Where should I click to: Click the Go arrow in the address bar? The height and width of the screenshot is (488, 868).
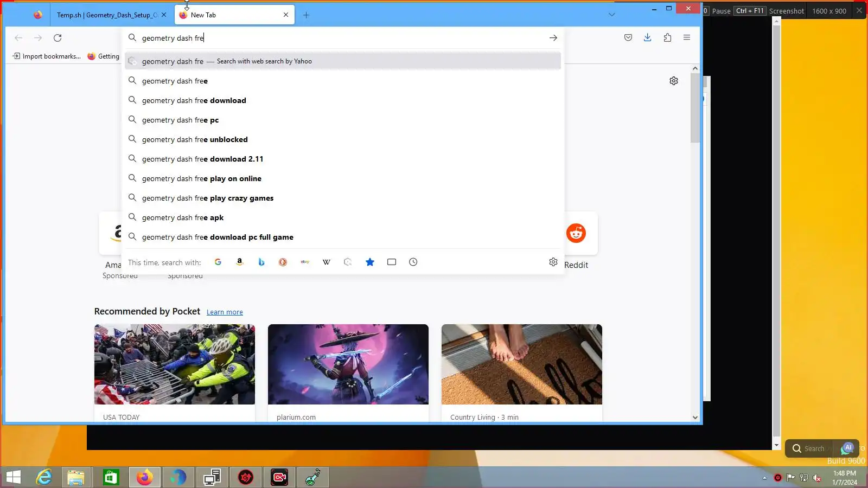553,38
